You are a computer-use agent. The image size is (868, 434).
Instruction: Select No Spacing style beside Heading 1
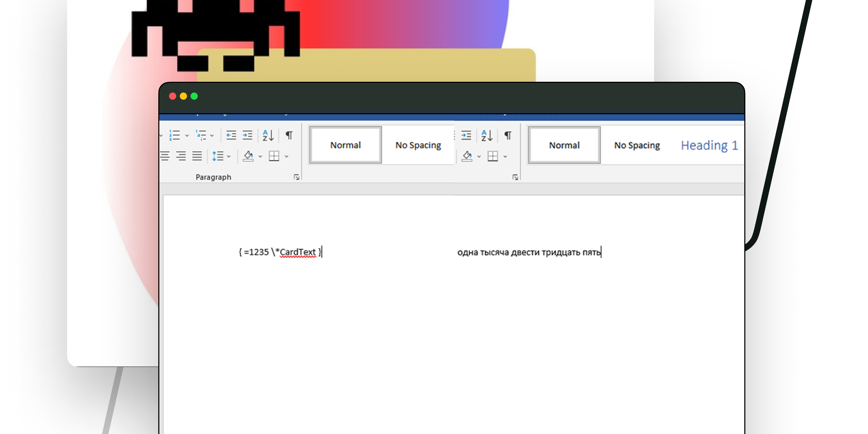[637, 145]
